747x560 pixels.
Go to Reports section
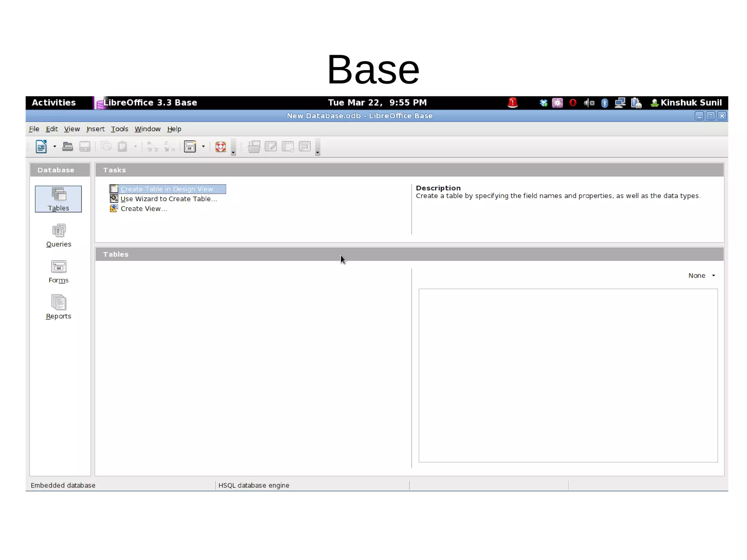pos(58,307)
